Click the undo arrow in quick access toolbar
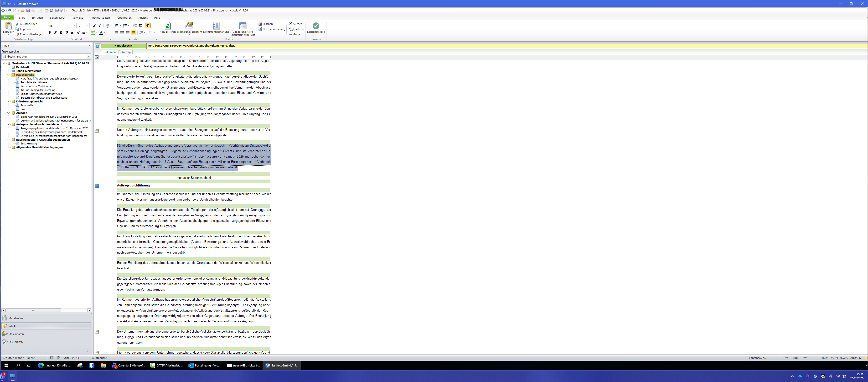Screen dimensions: 868x382 tap(10, 11)
